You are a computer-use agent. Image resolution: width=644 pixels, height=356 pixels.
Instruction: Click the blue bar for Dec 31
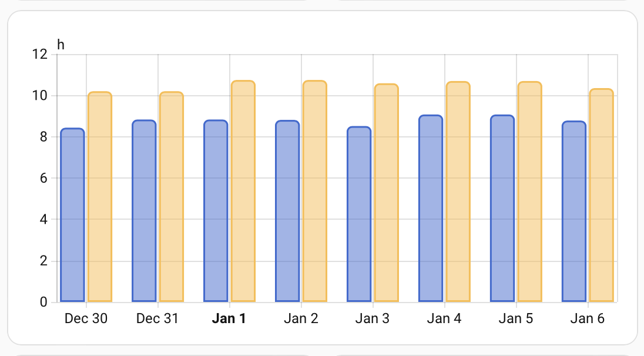pos(145,211)
